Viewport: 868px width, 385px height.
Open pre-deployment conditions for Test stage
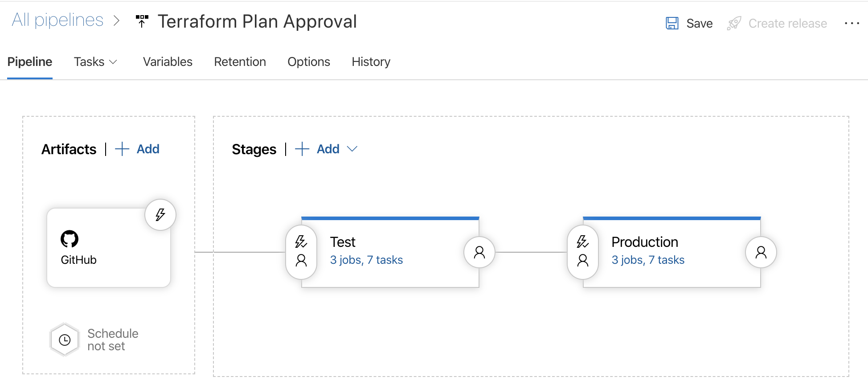tap(301, 252)
